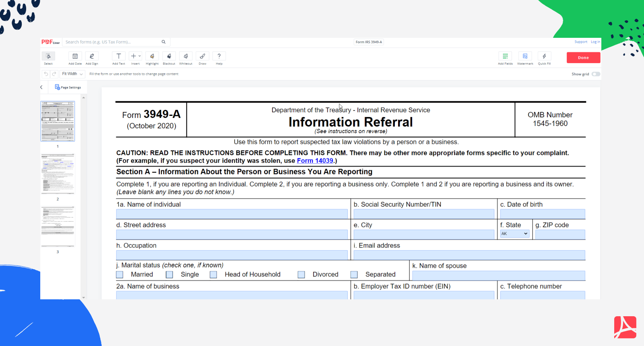Pick the Blackout tool
The image size is (644, 346).
point(169,56)
